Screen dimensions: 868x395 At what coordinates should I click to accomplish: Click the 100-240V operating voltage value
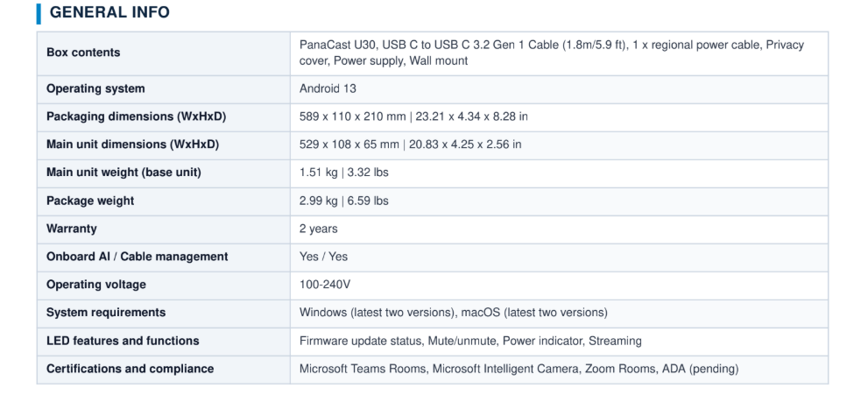coord(325,285)
